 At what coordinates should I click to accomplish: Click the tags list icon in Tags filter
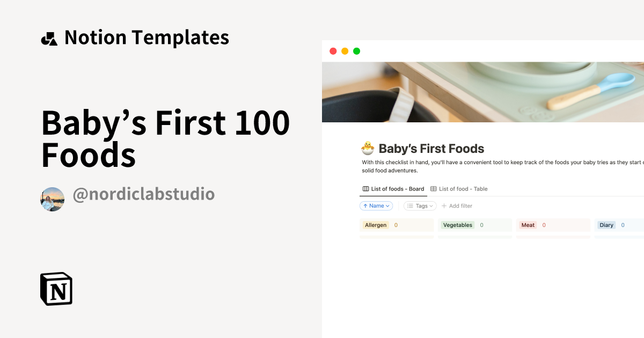click(410, 205)
